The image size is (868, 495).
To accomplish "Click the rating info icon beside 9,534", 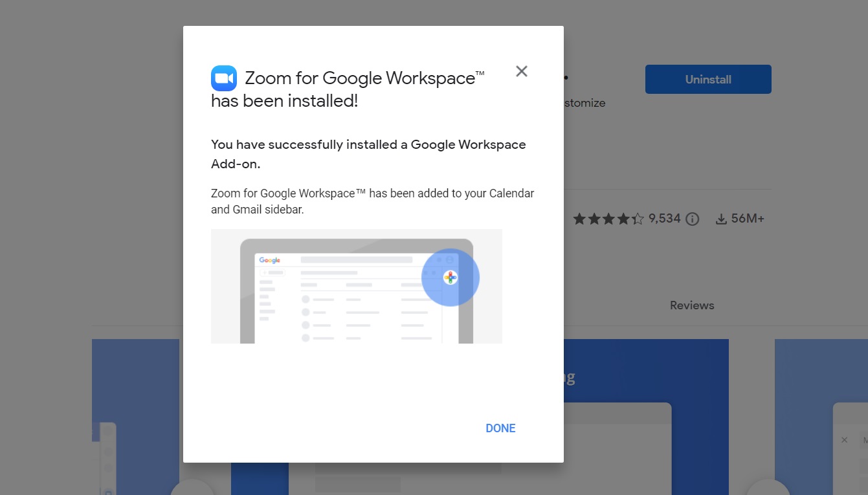I will 692,219.
